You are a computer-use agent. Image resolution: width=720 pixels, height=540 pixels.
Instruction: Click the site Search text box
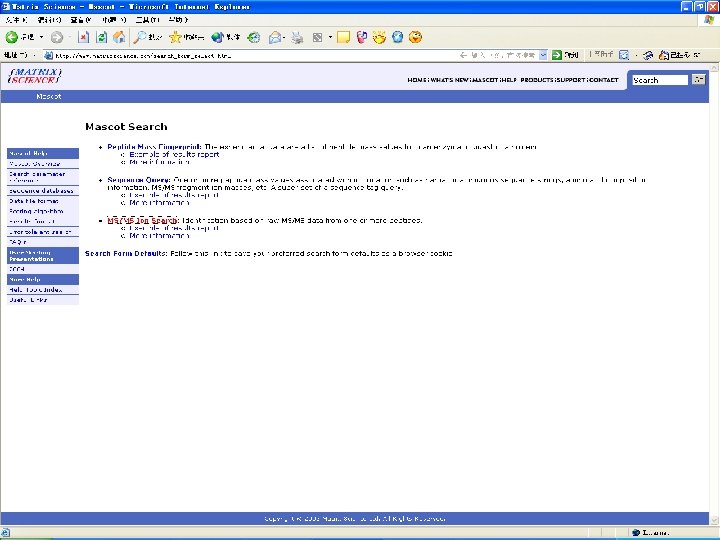pyautogui.click(x=660, y=80)
